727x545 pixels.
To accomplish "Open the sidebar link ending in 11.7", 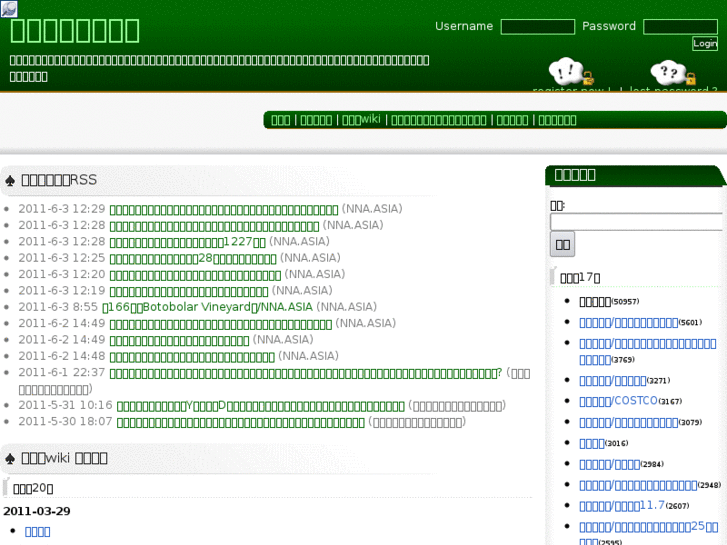I will tap(622, 506).
